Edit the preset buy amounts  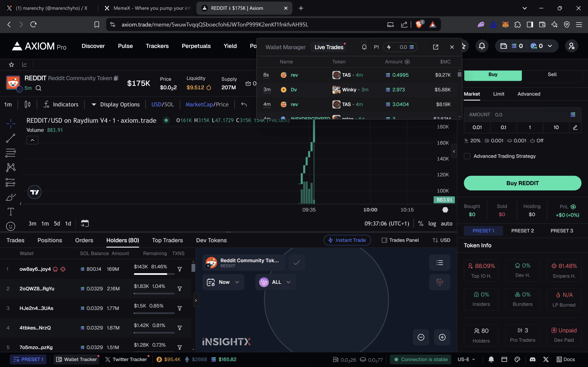pyautogui.click(x=575, y=127)
